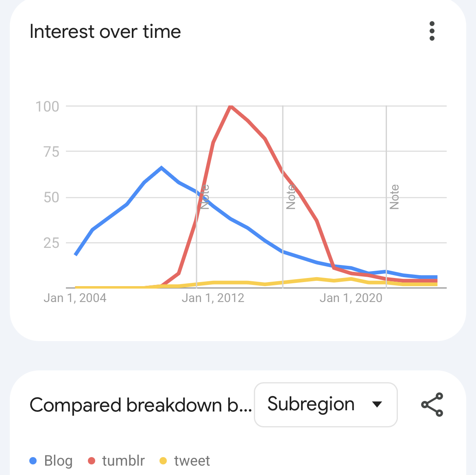Click the Jan 1, 2004 axis label

pos(75,298)
